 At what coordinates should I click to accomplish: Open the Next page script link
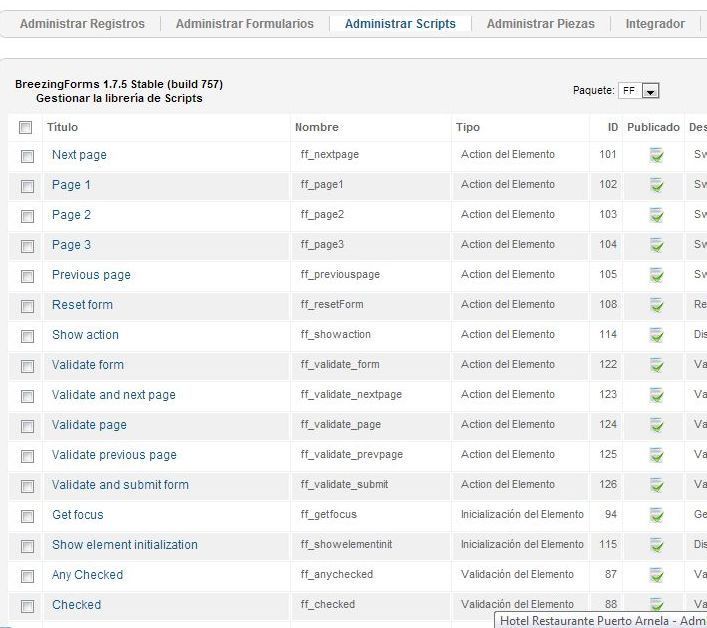coord(79,155)
